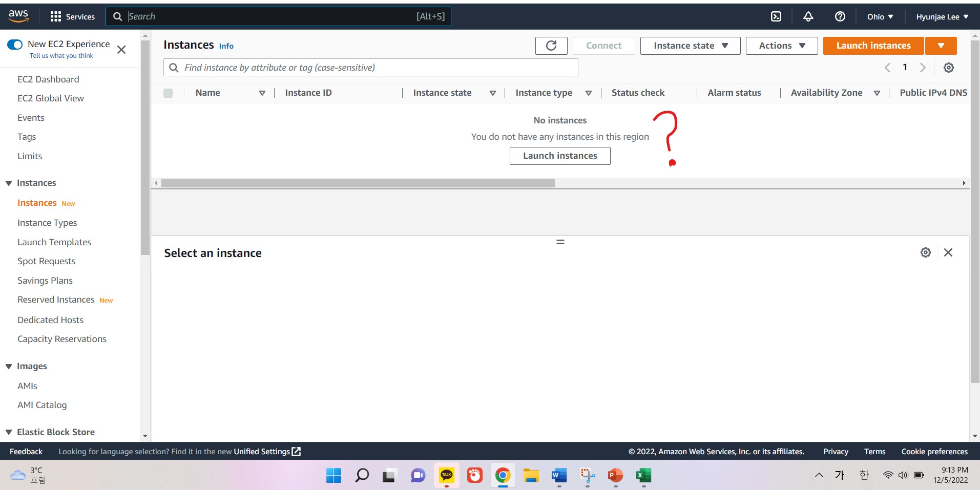Click the sidebar vertical scrollbar

[x=145, y=147]
